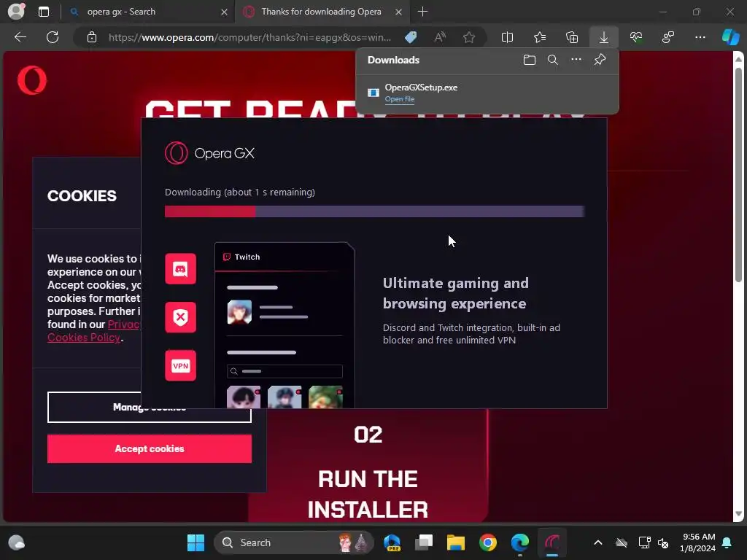The height and width of the screenshot is (560, 747).
Task: Activate the Read aloud icon
Action: tap(440, 37)
